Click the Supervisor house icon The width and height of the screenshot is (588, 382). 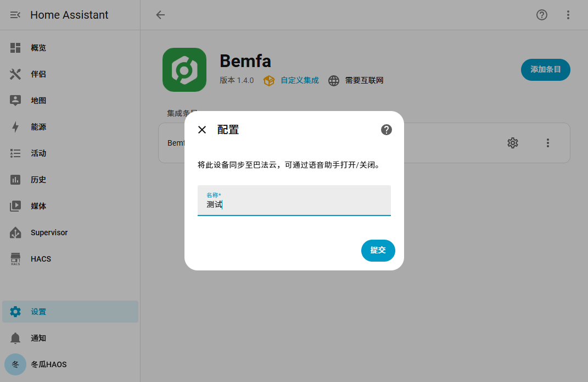(15, 232)
